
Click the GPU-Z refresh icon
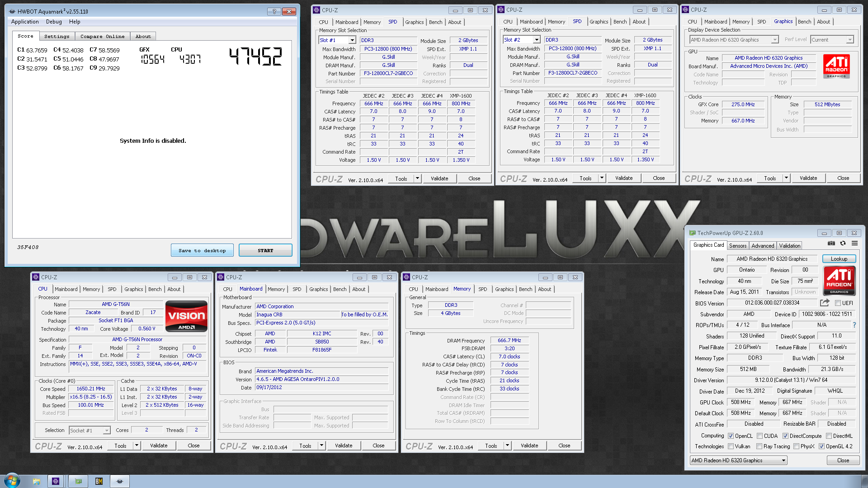pos(843,243)
